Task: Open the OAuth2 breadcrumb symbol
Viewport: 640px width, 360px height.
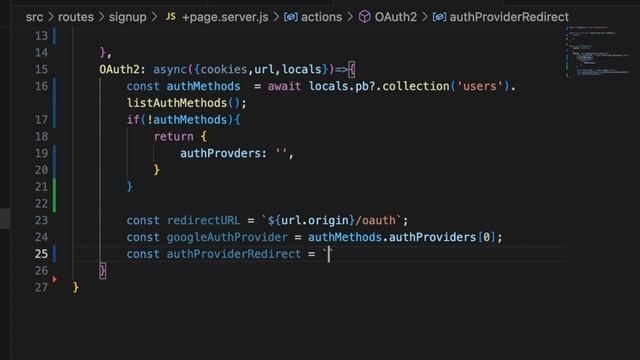Action: pos(396,17)
